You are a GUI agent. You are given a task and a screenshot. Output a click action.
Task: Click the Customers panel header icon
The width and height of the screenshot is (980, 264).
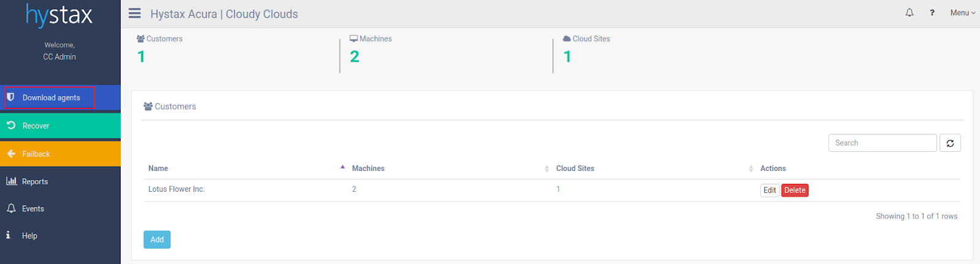(x=148, y=107)
